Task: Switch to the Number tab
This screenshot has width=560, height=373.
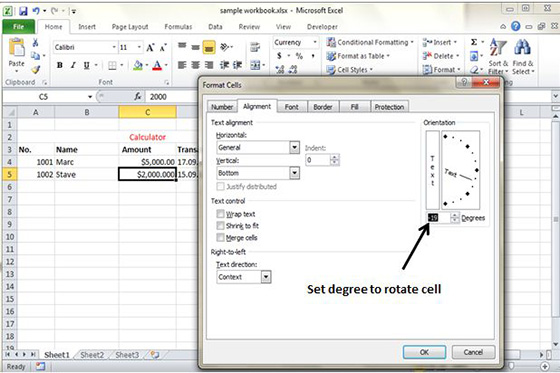Action: [222, 107]
